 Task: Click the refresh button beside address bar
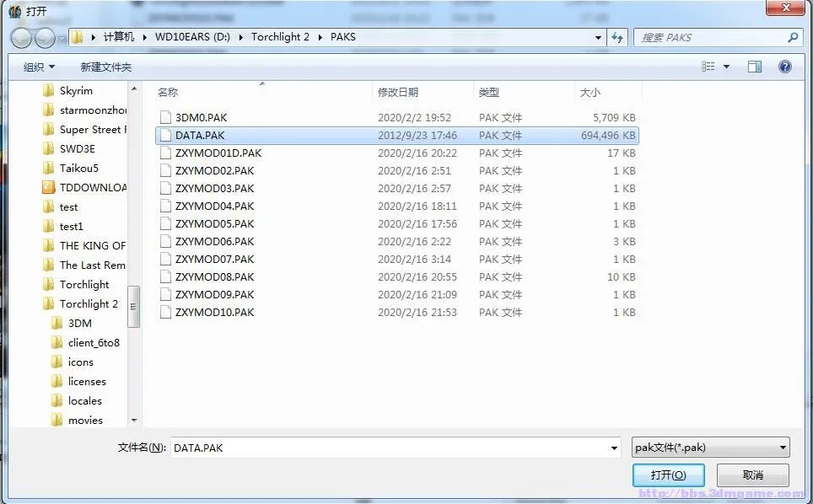[617, 38]
